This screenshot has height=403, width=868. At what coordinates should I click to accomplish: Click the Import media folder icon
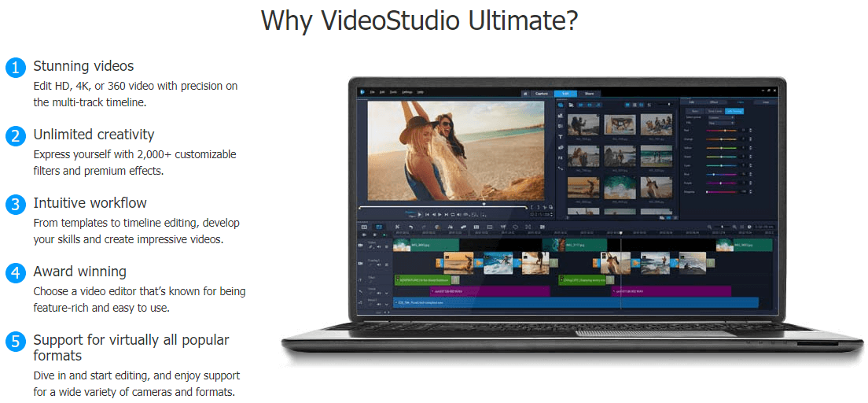point(572,105)
